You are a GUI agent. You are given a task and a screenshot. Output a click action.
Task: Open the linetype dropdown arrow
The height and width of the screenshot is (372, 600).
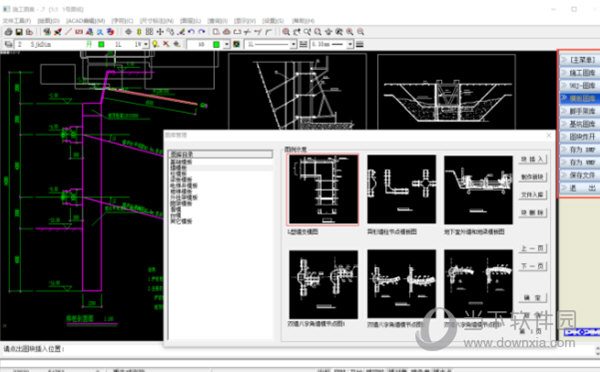(293, 44)
